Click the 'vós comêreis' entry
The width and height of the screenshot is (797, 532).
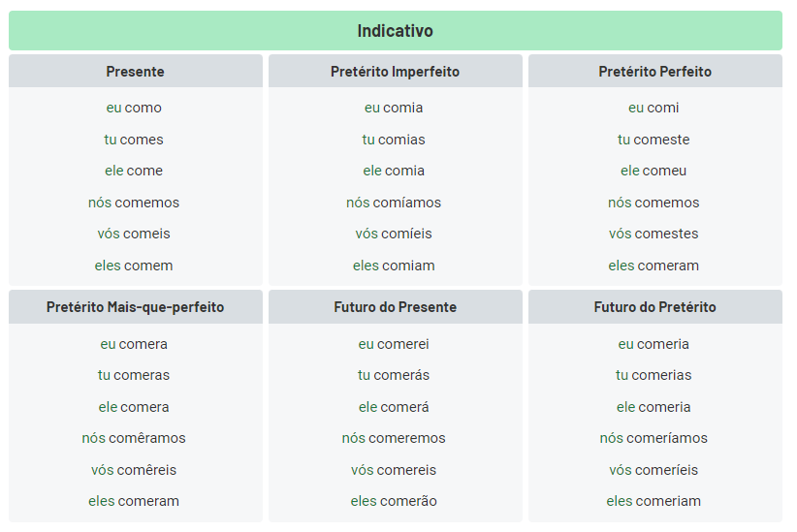click(x=134, y=470)
